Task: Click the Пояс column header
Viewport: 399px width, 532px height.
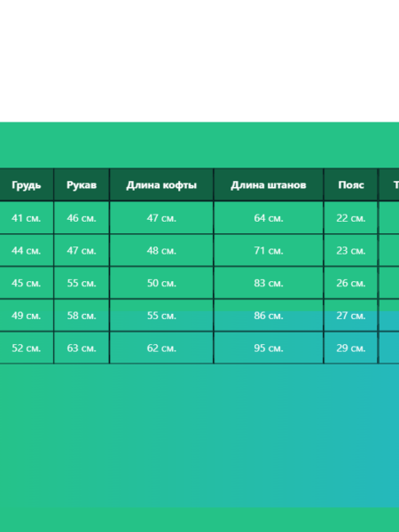Action: (x=351, y=185)
